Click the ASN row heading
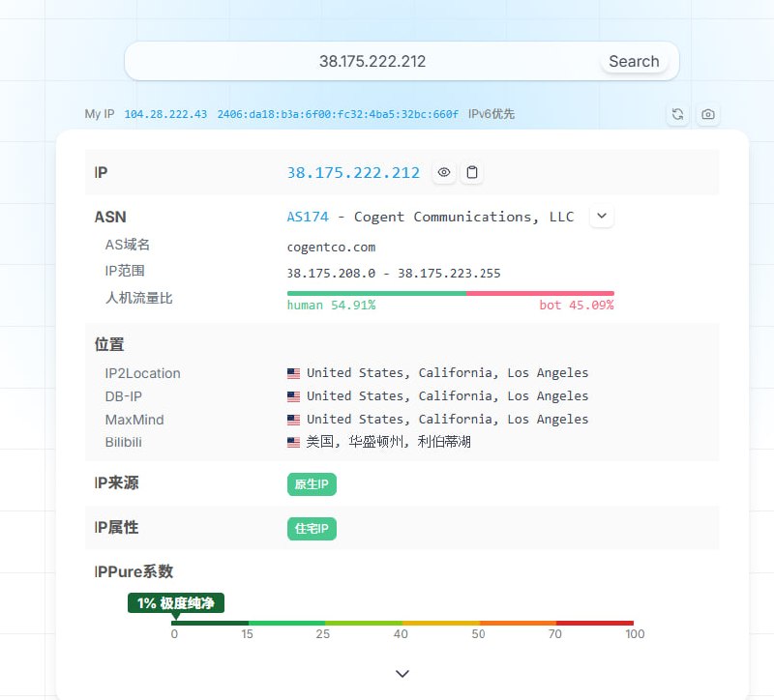Screen dimensions: 774x700 (x=110, y=217)
